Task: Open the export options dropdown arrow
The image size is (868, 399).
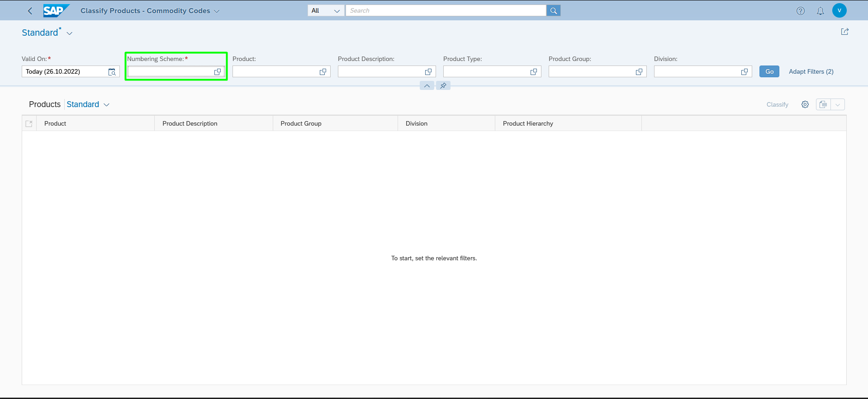Action: pos(838,104)
